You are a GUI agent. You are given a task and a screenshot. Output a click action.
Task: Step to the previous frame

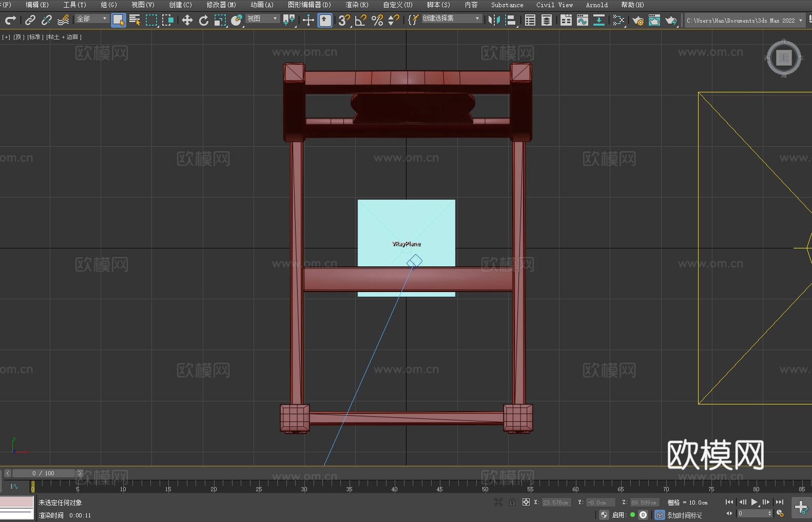point(742,502)
